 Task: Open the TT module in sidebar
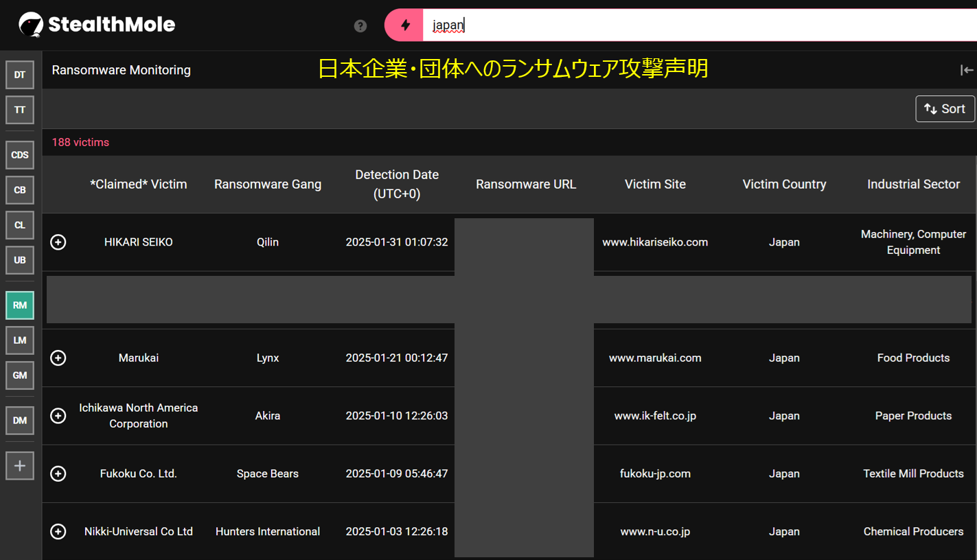click(x=20, y=110)
